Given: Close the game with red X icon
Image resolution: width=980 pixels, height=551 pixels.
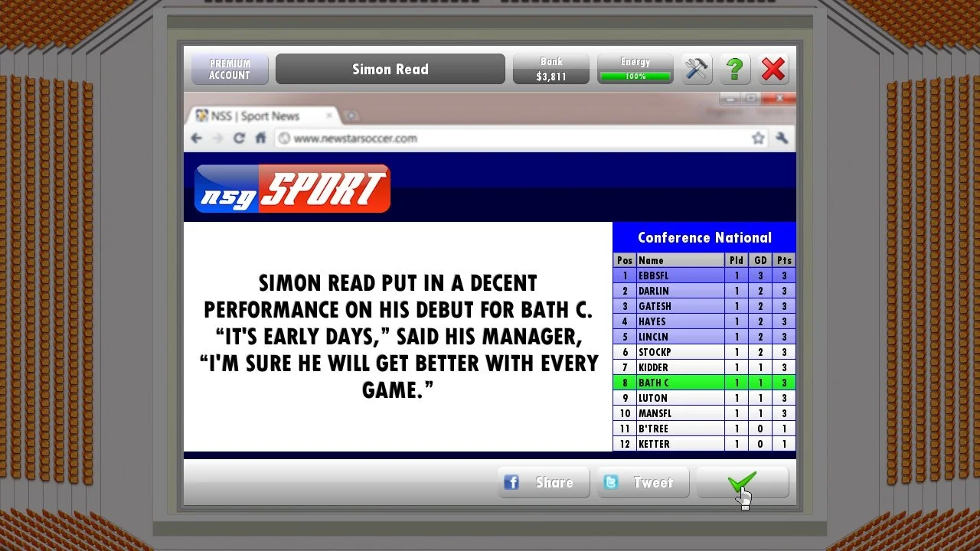Looking at the screenshot, I should [x=773, y=69].
